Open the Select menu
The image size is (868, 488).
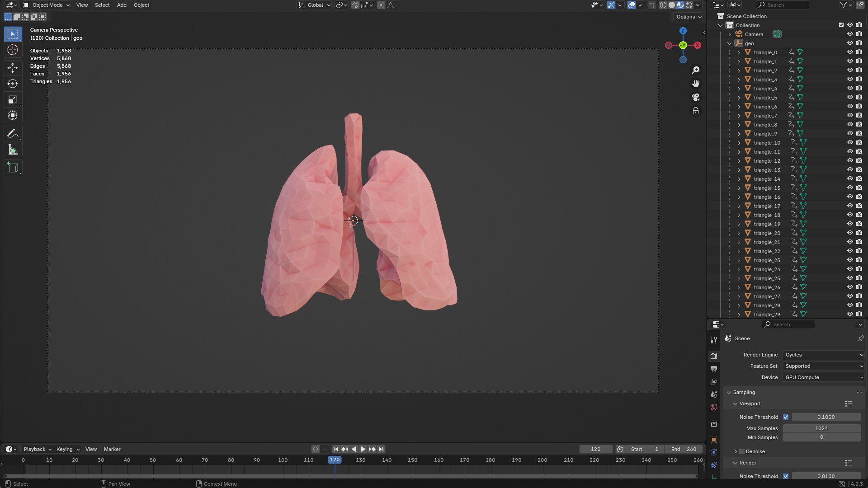click(x=102, y=5)
